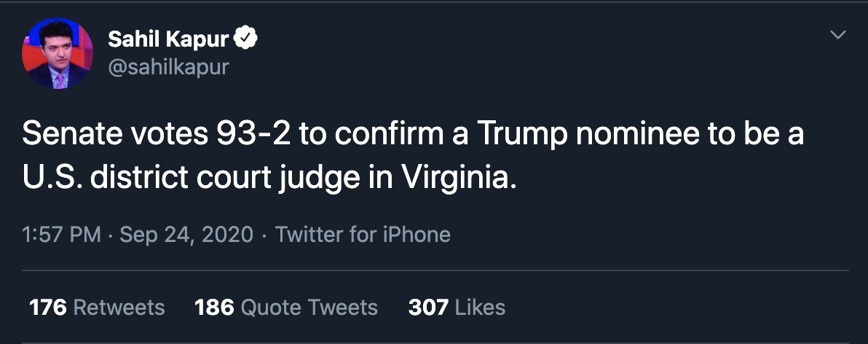868x344 pixels.
Task: Click the word Likes label
Action: (x=480, y=308)
